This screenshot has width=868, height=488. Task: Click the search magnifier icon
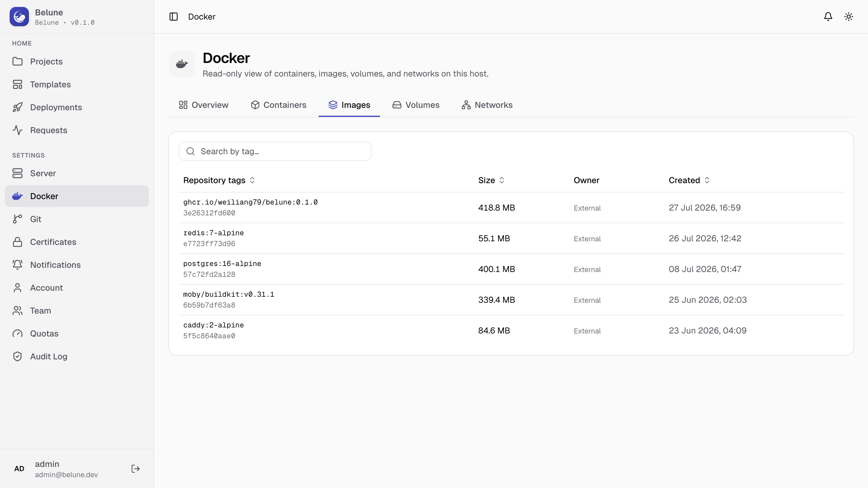point(190,151)
